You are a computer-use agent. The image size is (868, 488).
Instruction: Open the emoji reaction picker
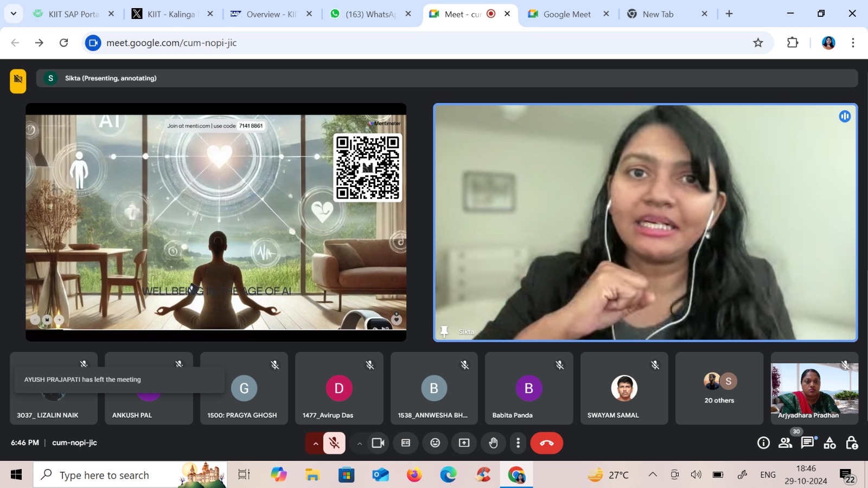[x=435, y=443]
